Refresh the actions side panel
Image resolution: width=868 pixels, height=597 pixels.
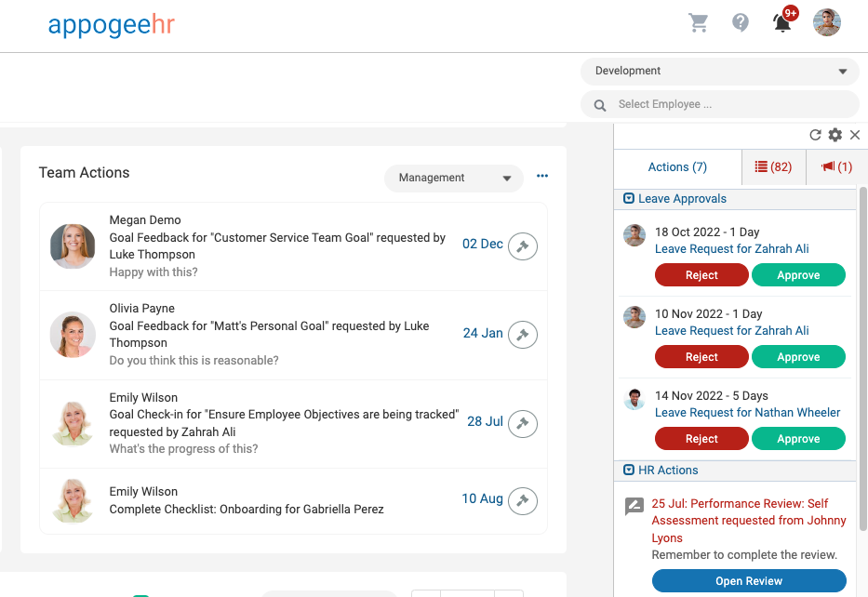[x=816, y=135]
